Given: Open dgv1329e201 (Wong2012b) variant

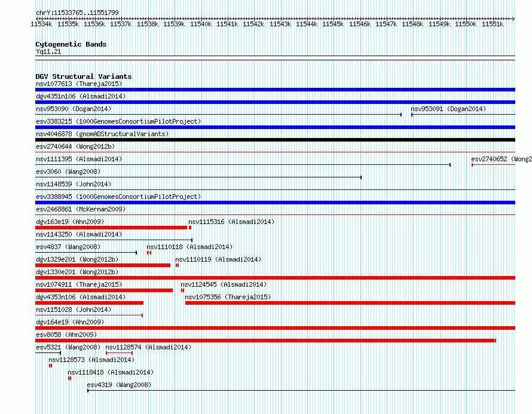Looking at the screenshot, I should pos(77,259).
